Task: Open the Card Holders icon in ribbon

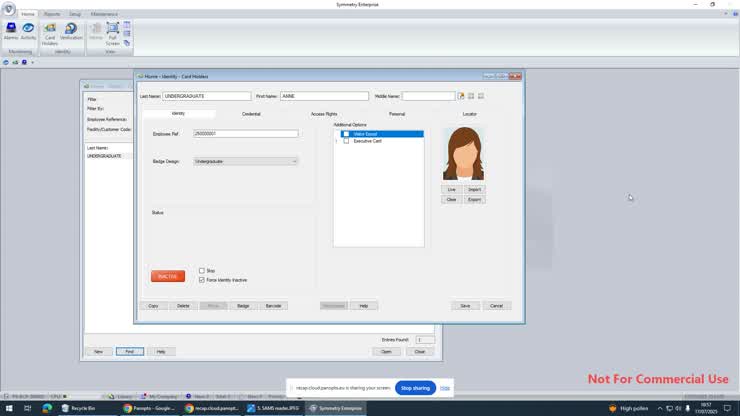Action: click(50, 34)
